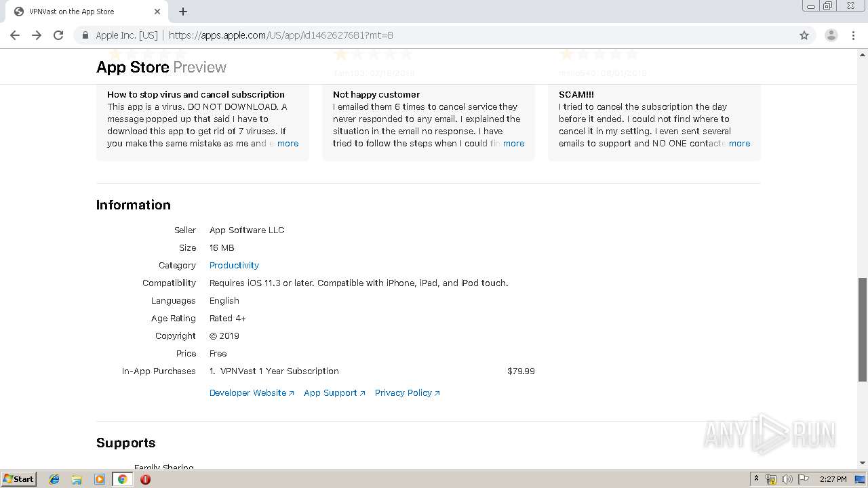Select the 'How to stop virus and cancel subscription' title
Image resolution: width=868 pixels, height=488 pixels.
(196, 94)
